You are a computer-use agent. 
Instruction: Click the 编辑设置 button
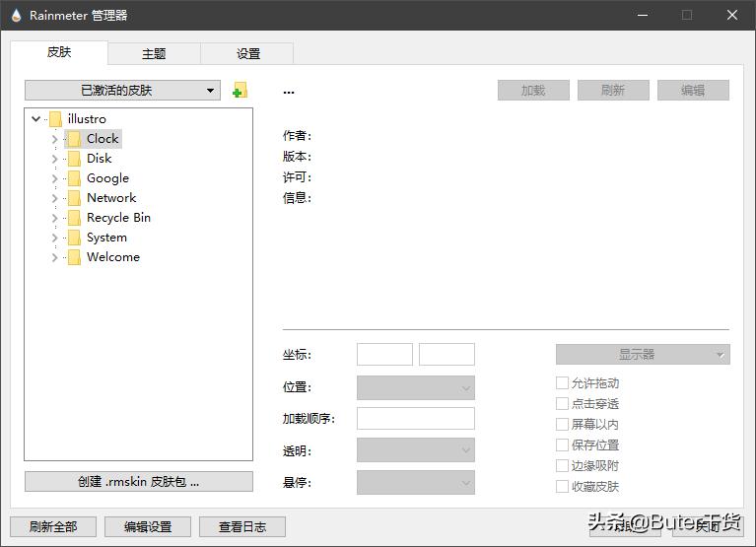pos(148,526)
